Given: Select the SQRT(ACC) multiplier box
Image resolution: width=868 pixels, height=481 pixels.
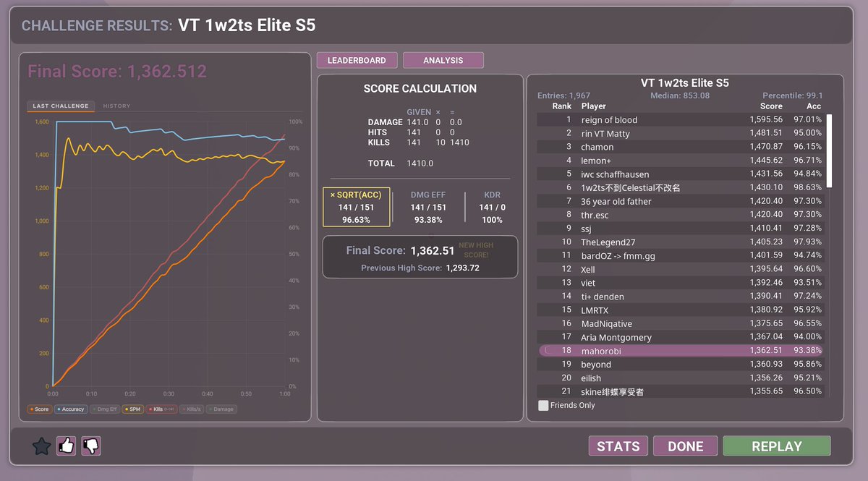Looking at the screenshot, I should 357,208.
